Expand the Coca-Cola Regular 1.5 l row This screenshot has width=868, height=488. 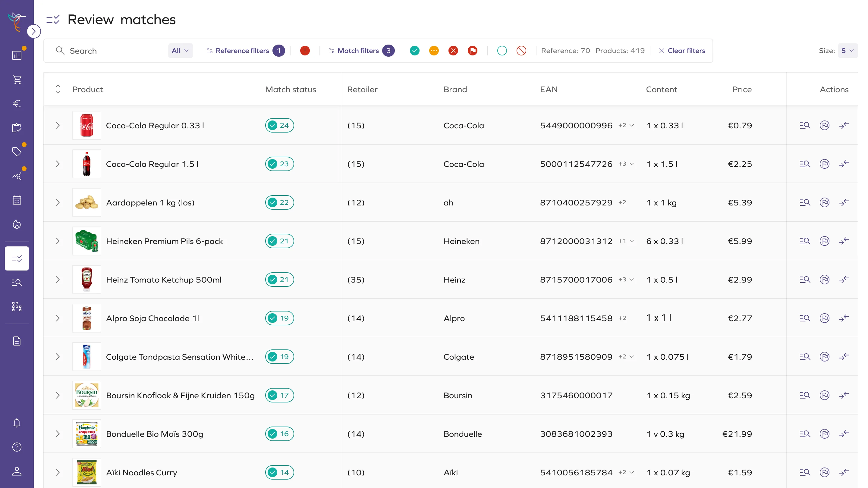tap(58, 164)
